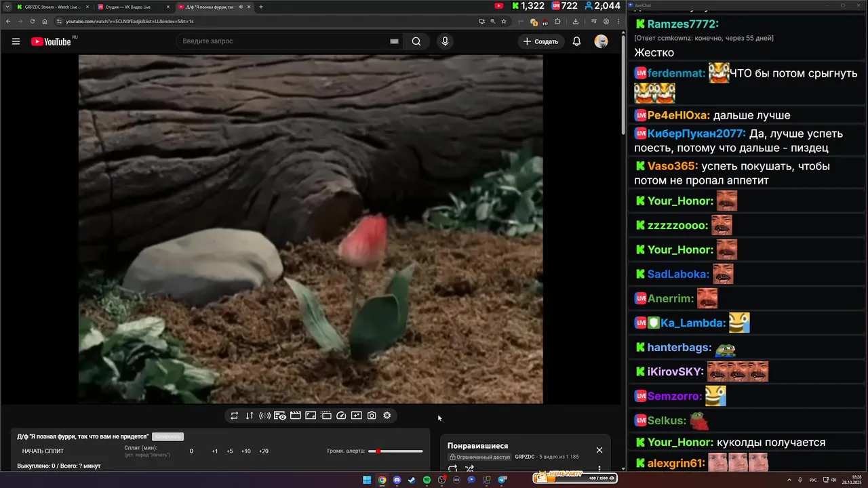The image size is (868, 488).
Task: Open the playback speed gauge icon
Action: click(341, 415)
